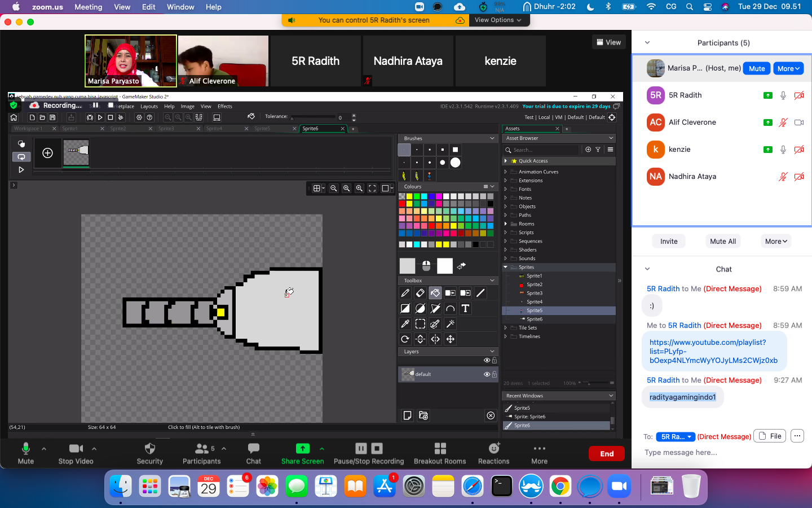Click the Game Options gear toolbar icon
The width and height of the screenshot is (812, 508).
(x=139, y=117)
